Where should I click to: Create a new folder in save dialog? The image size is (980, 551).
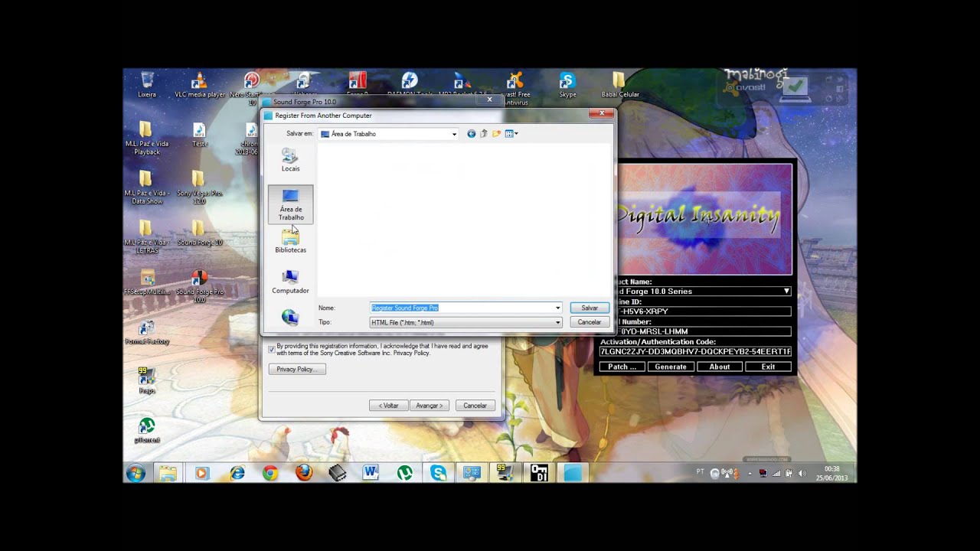pos(496,134)
